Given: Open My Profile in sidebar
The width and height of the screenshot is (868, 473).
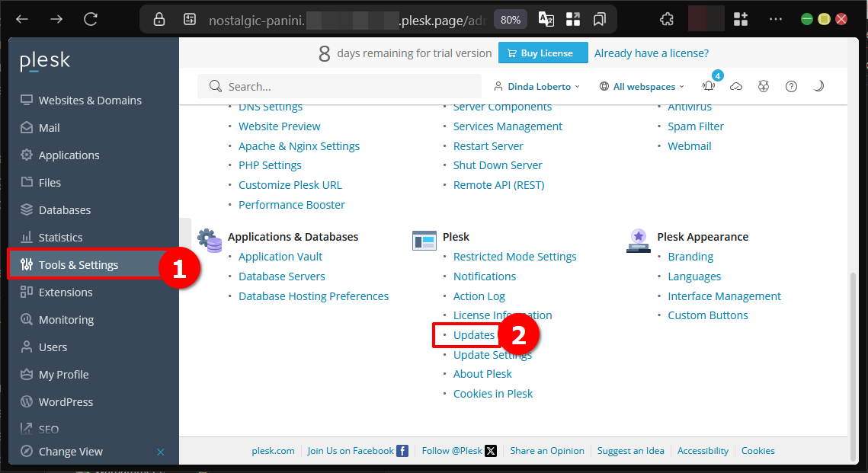Looking at the screenshot, I should (x=54, y=375).
